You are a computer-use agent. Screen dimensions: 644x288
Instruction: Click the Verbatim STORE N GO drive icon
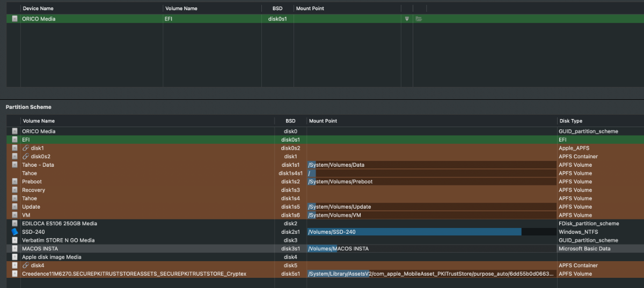click(14, 240)
